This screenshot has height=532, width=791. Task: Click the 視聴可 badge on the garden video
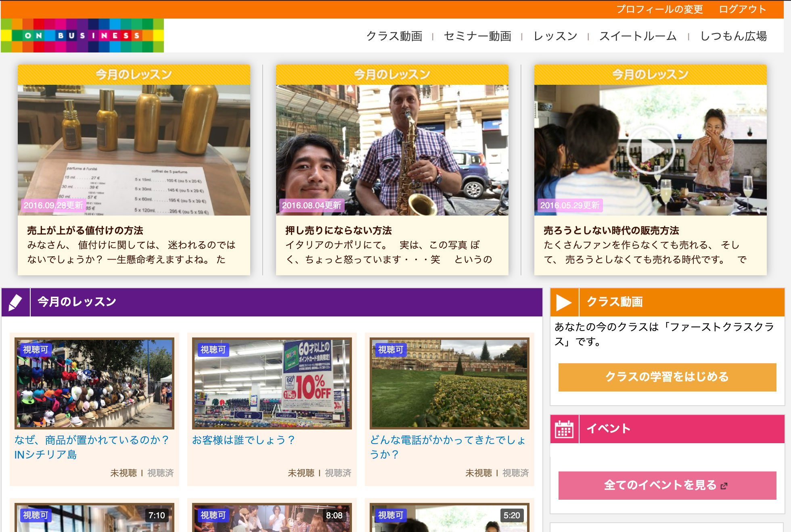pos(391,350)
